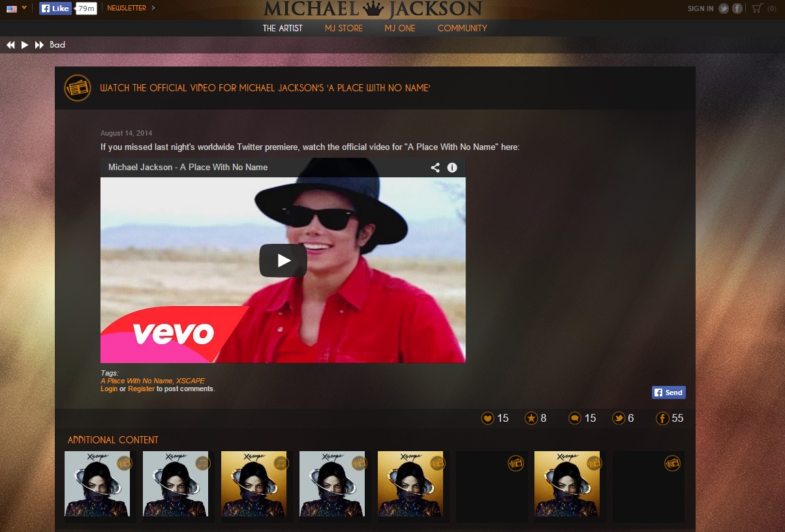The width and height of the screenshot is (785, 532).
Task: Click Register to post comments
Action: point(141,389)
